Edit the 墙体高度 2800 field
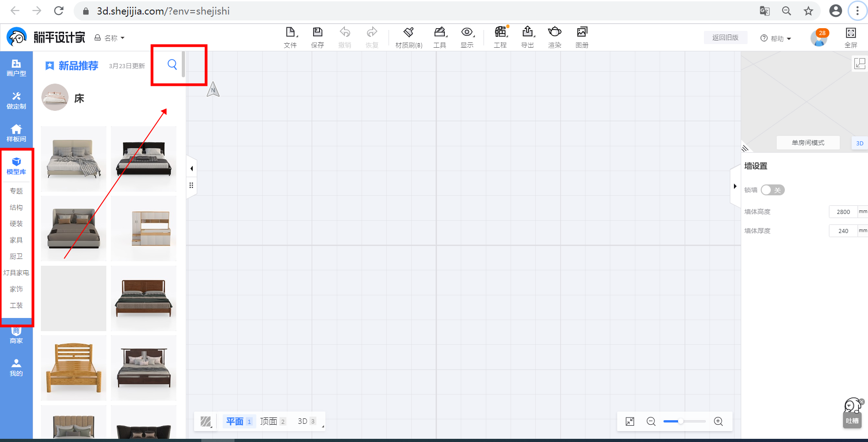 coord(843,212)
